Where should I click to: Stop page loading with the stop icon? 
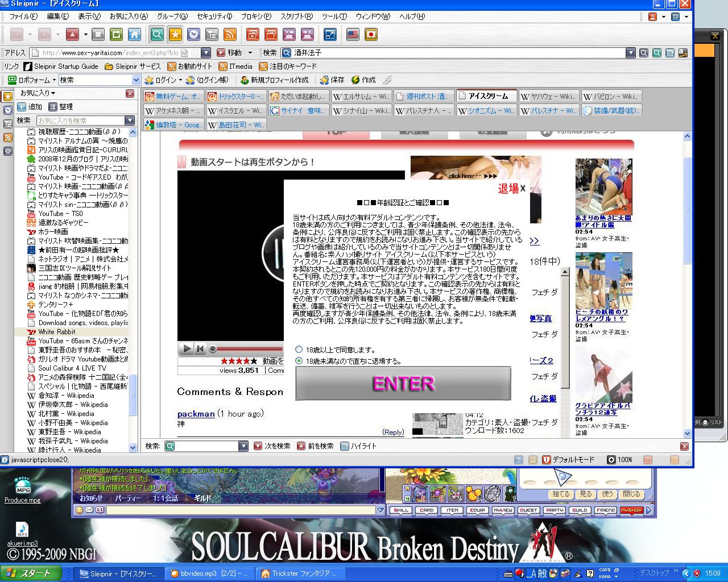point(98,35)
